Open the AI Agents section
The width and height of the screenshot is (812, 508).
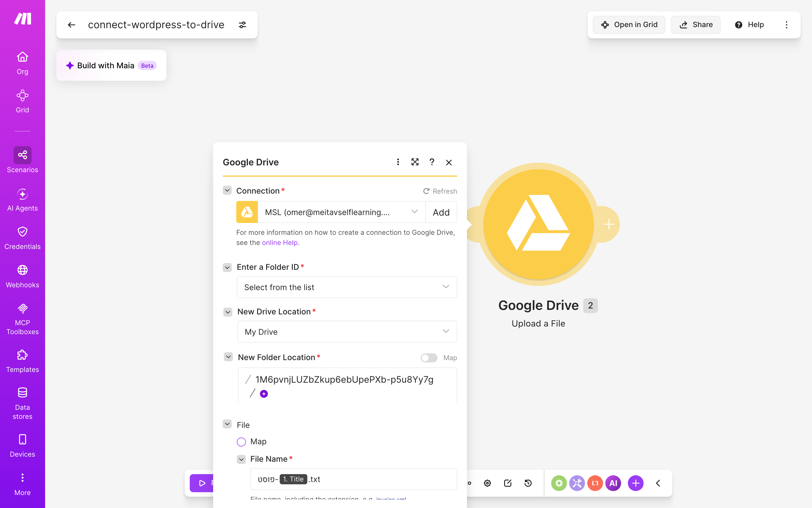23,200
